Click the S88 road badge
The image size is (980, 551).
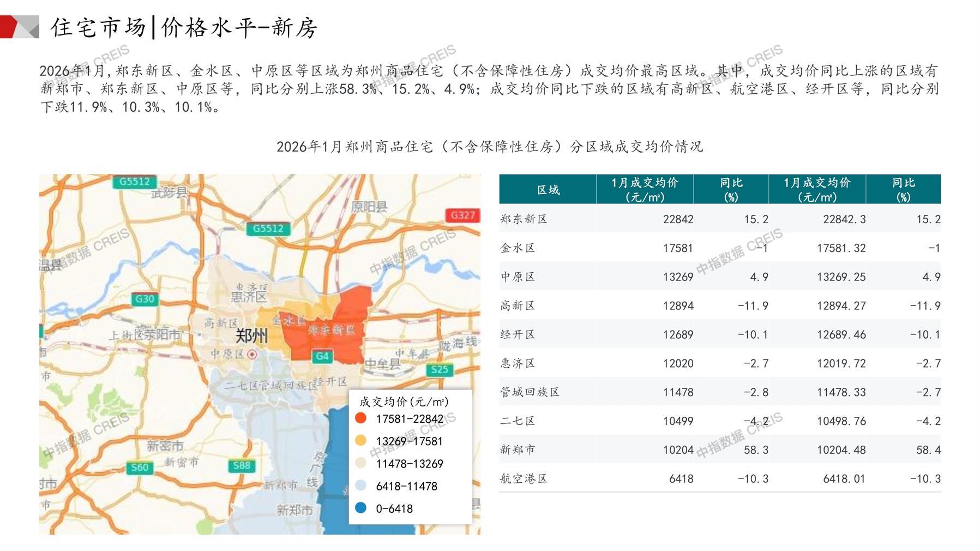pos(242,465)
